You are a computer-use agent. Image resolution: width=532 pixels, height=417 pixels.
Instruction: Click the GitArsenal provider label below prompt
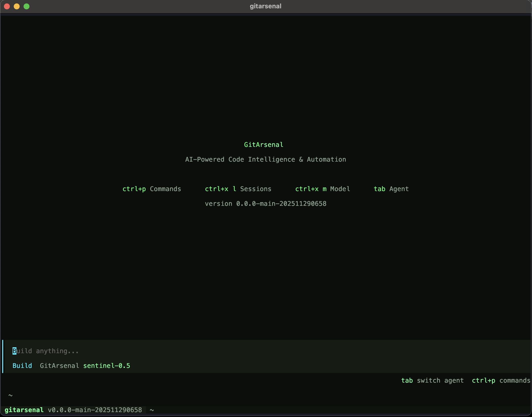59,366
